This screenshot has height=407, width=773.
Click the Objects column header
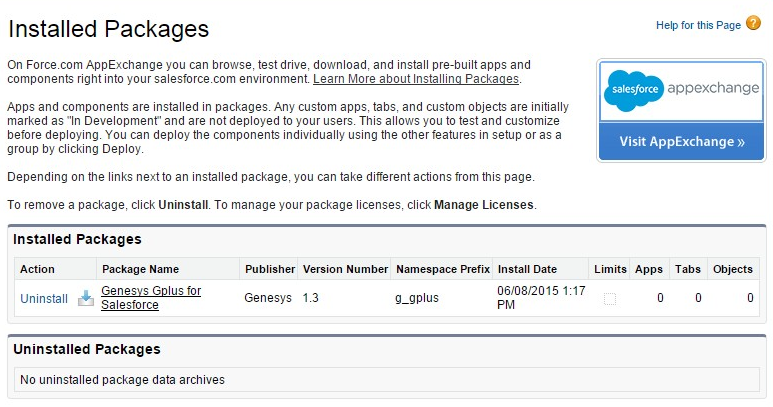tap(733, 269)
